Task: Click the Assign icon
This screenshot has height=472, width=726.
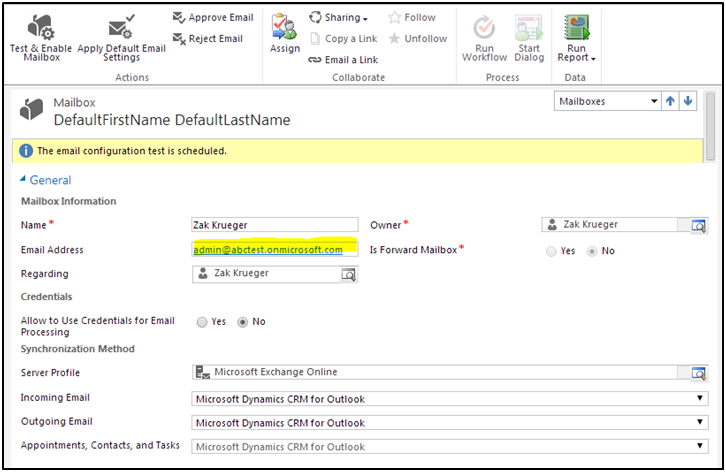Action: (x=284, y=27)
